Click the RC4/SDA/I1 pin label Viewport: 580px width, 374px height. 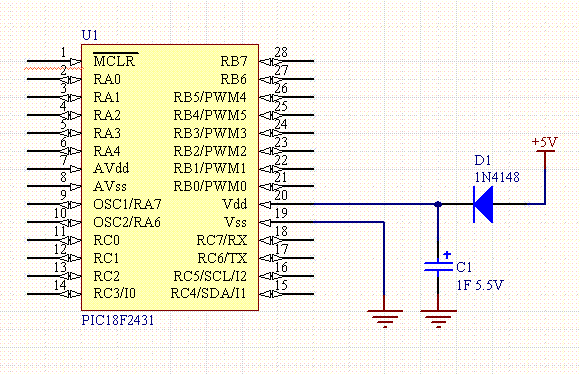coord(208,294)
